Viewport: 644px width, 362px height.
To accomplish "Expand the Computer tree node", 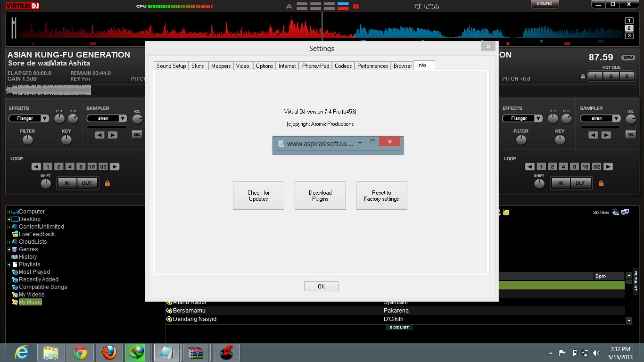I will point(9,212).
